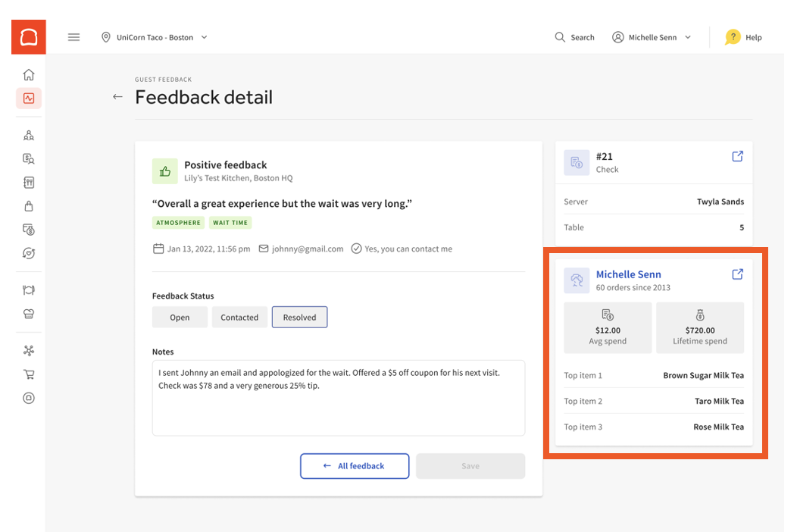
Task: Collapse the navigation with the hamburger menu
Action: click(x=73, y=36)
